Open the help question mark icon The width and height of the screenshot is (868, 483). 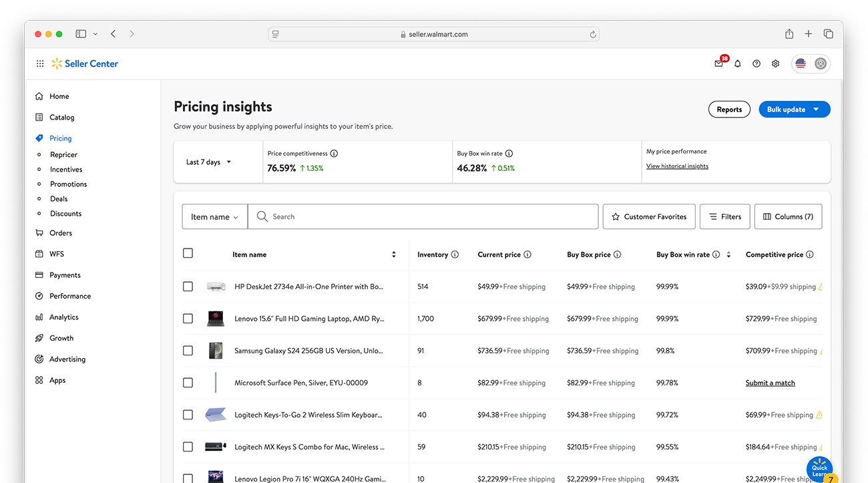pyautogui.click(x=756, y=64)
